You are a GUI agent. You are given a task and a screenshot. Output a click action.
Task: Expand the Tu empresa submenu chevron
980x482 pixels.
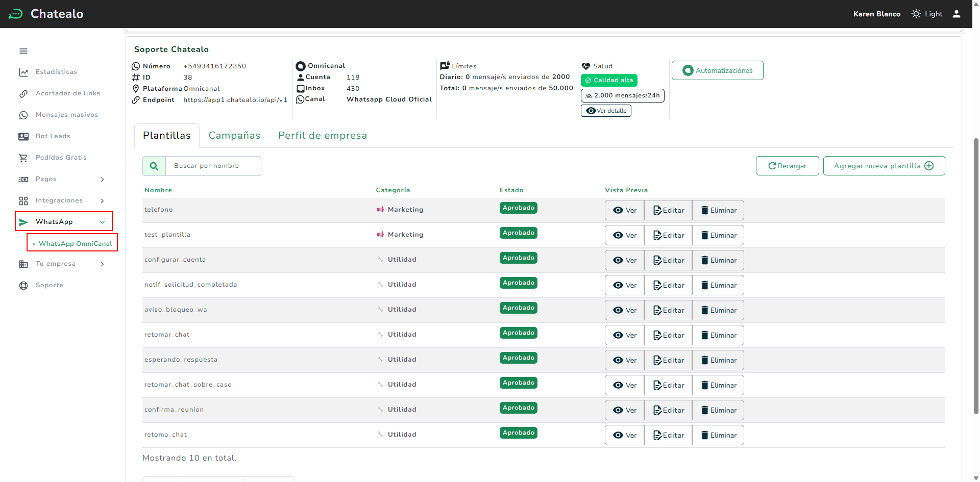(102, 264)
